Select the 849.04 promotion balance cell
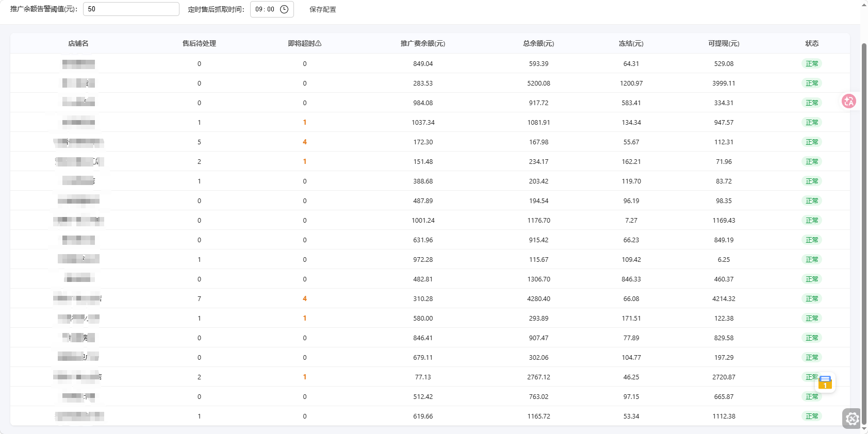This screenshot has height=434, width=868. 423,64
